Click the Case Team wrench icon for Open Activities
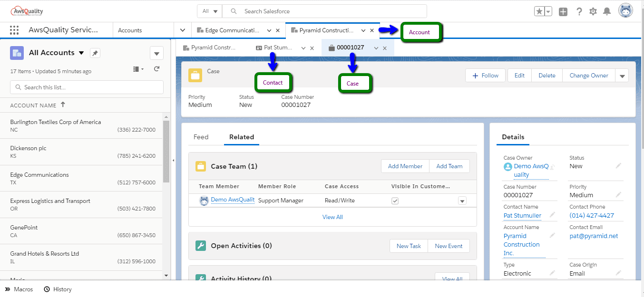 pyautogui.click(x=201, y=246)
